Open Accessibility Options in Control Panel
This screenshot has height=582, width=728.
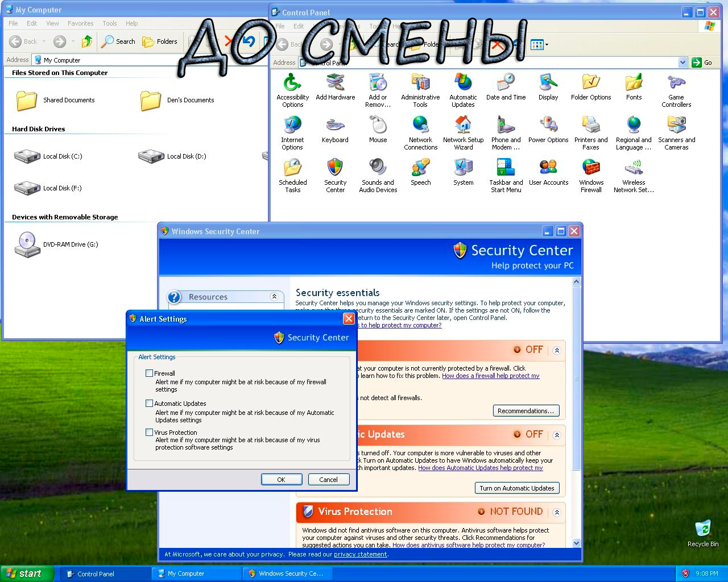pos(292,90)
